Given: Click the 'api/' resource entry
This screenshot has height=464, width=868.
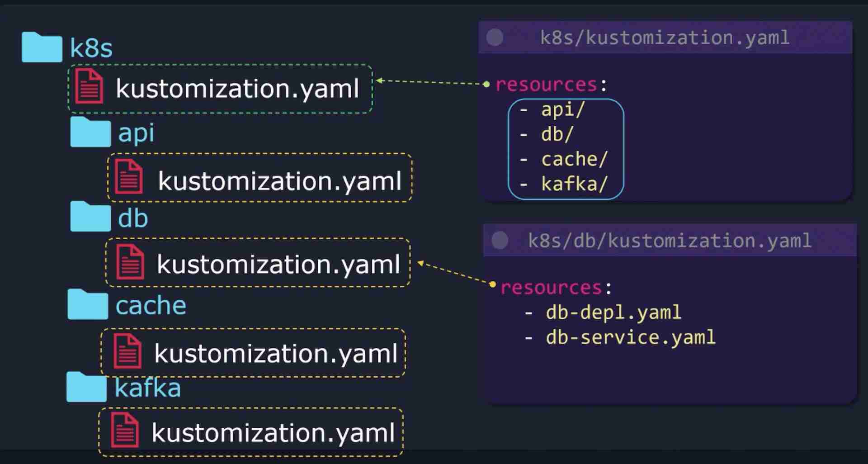Looking at the screenshot, I should (563, 110).
